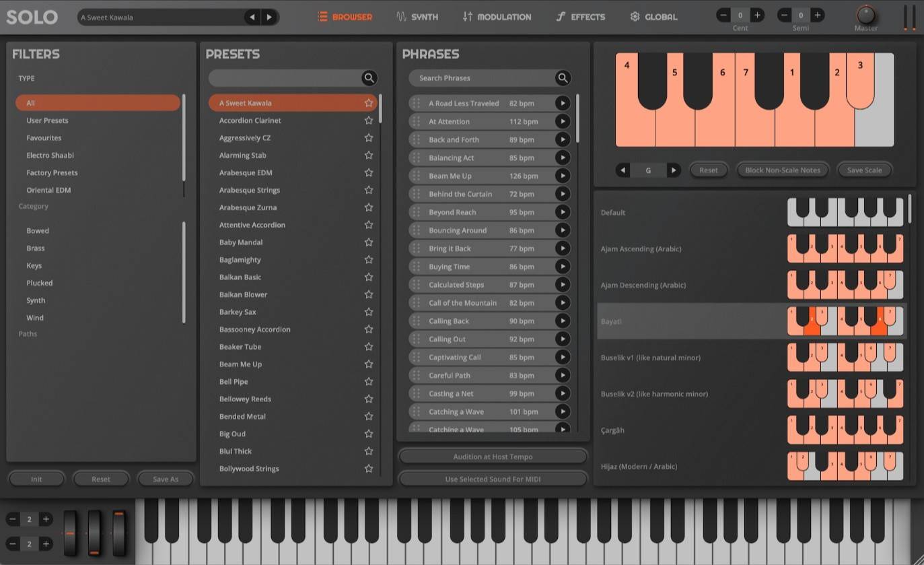Click the "Audition at Host Tempo" button
The image size is (924, 565).
[x=493, y=456]
